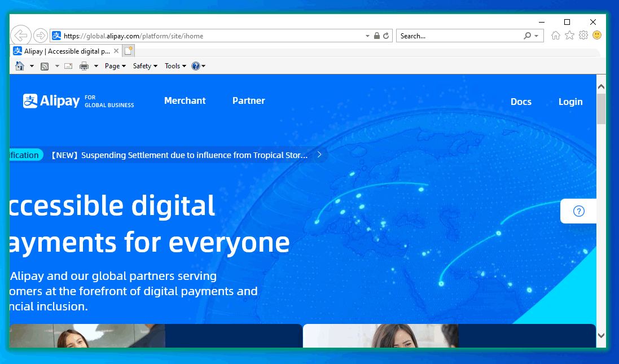Viewport: 619px width, 364px height.
Task: Close the Alipay tab
Action: [116, 51]
